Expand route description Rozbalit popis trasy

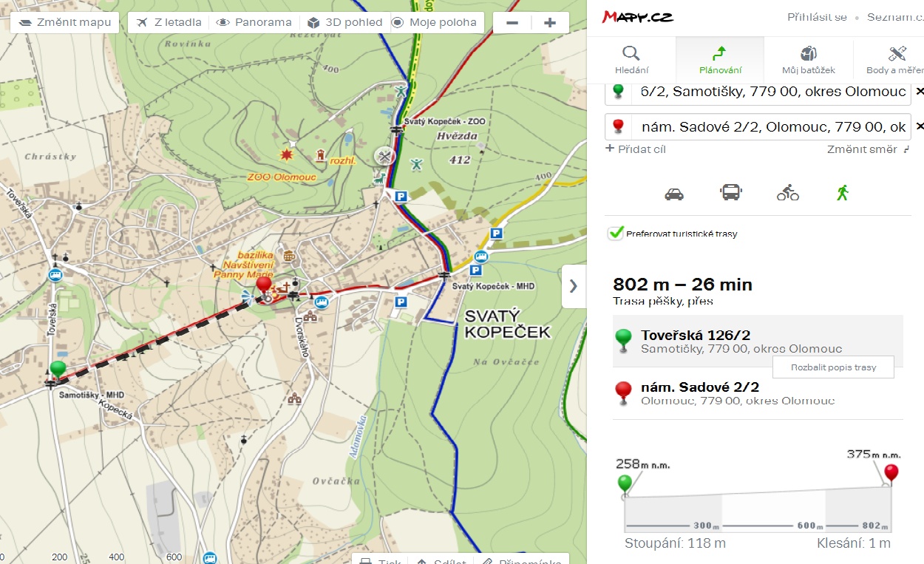click(832, 367)
